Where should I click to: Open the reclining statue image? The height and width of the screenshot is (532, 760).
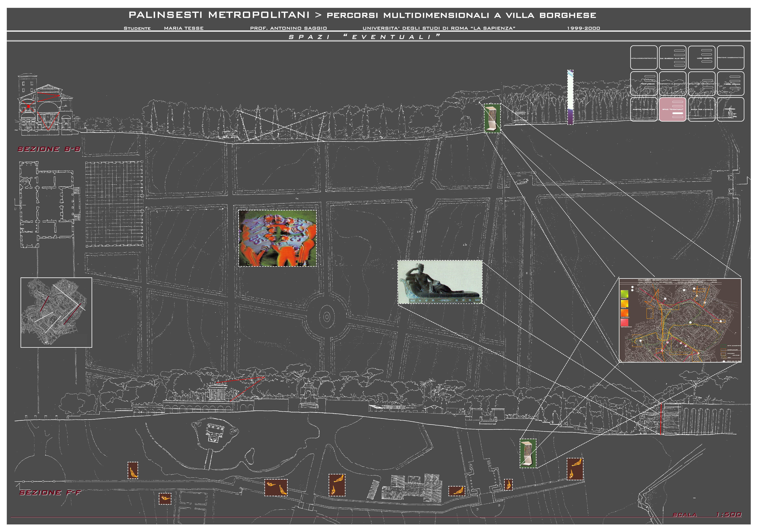coord(440,282)
